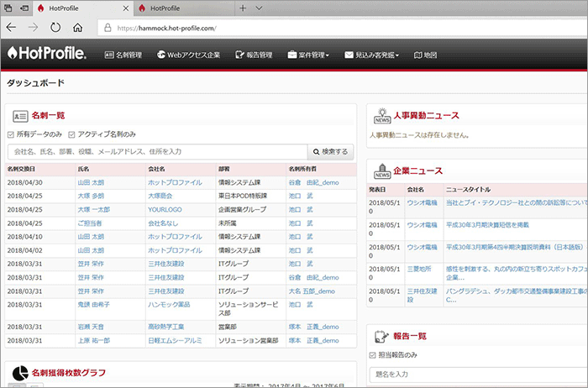Reload the page with the refresh icon

coord(55,28)
